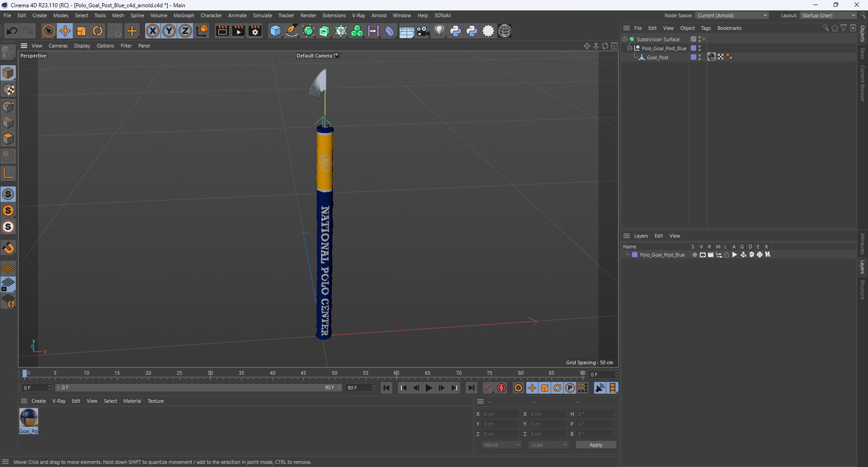Viewport: 868px width, 467px height.
Task: Toggle Goal_Post visibility dots
Action: (699, 57)
